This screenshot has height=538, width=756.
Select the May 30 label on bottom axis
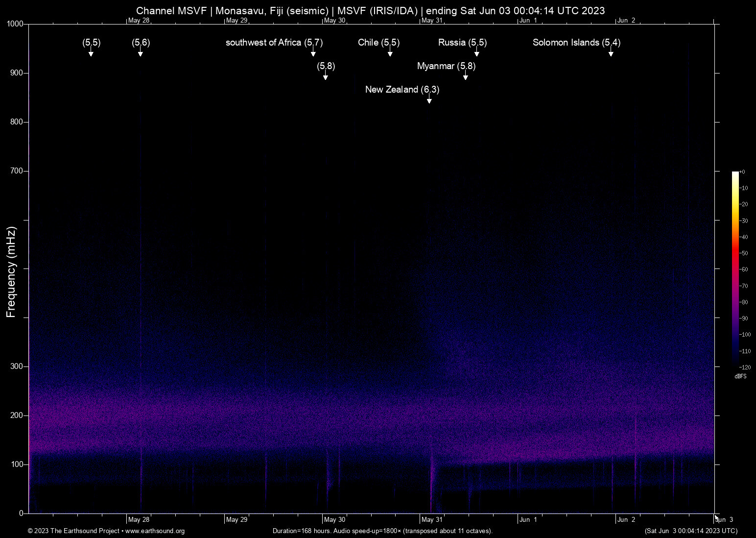click(x=335, y=519)
